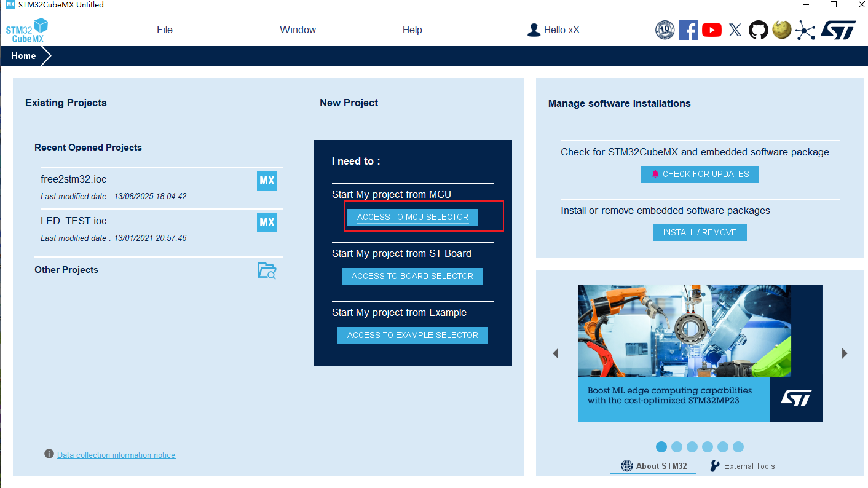
Task: Select the third banner pagination dot
Action: 692,447
